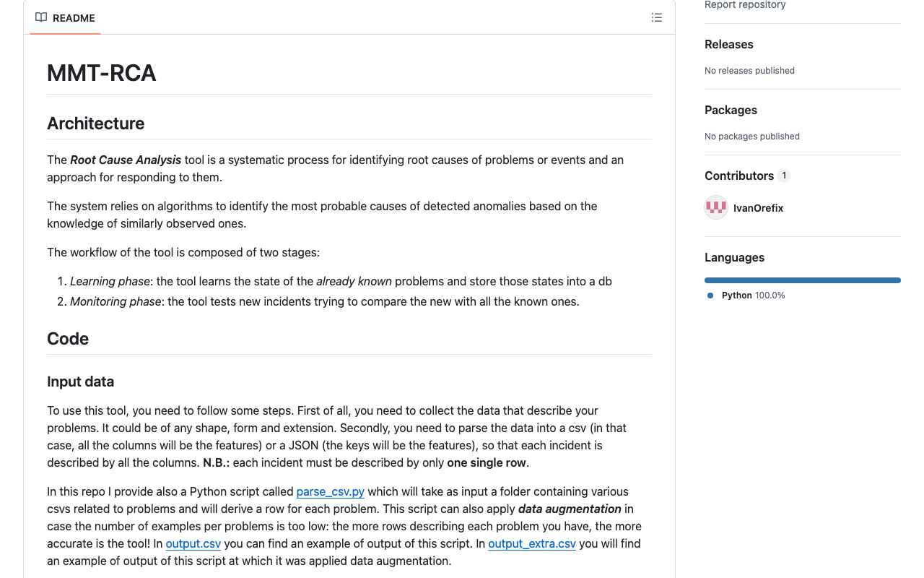Click the 'Monitoring phase' list item
The height and width of the screenshot is (578, 924).
click(x=325, y=301)
